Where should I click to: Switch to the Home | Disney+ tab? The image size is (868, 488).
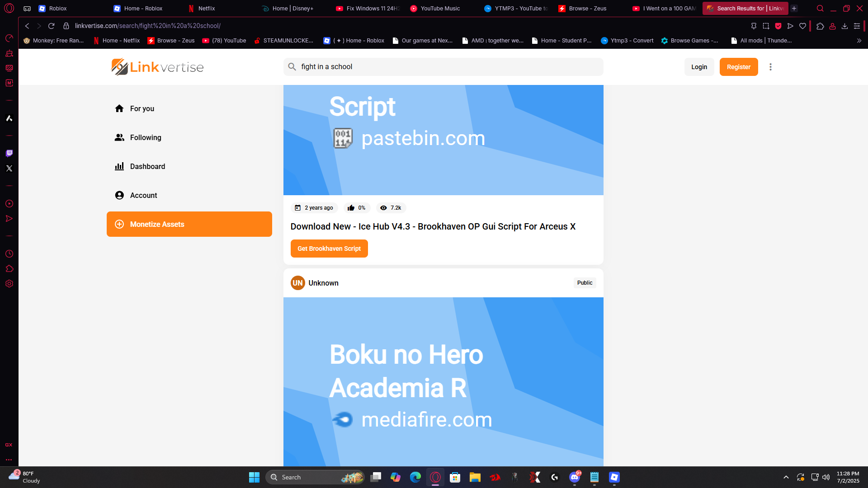(293, 8)
